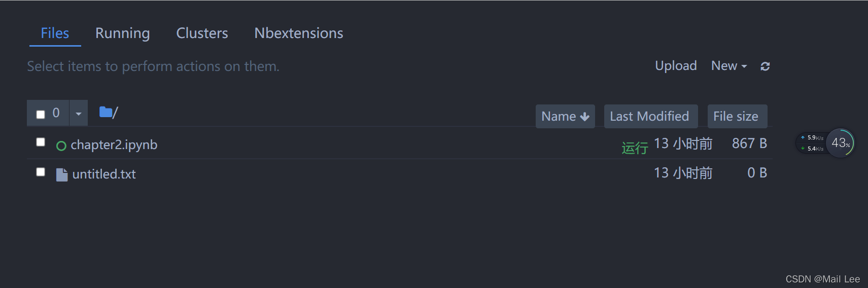Open the Clusters tab
This screenshot has height=288, width=868.
202,33
